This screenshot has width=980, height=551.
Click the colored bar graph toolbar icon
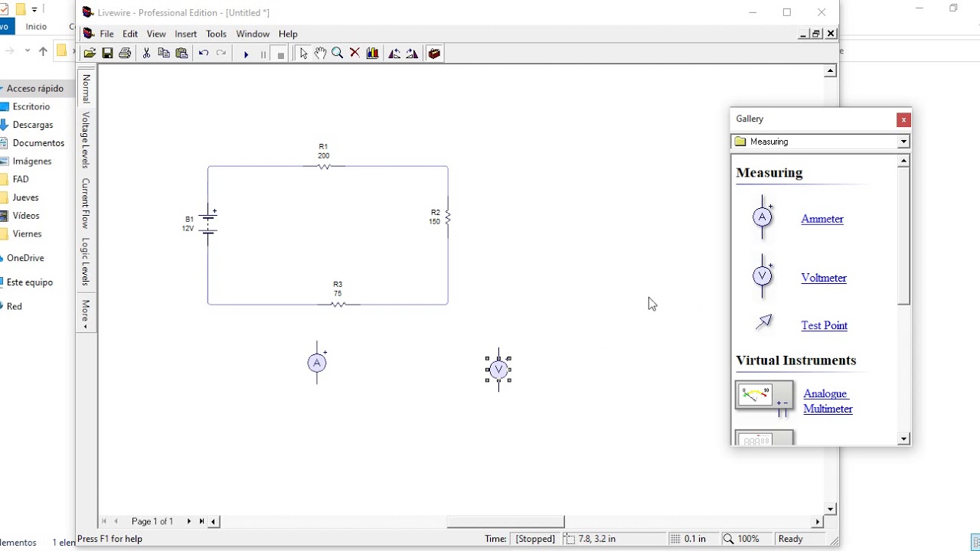[372, 54]
